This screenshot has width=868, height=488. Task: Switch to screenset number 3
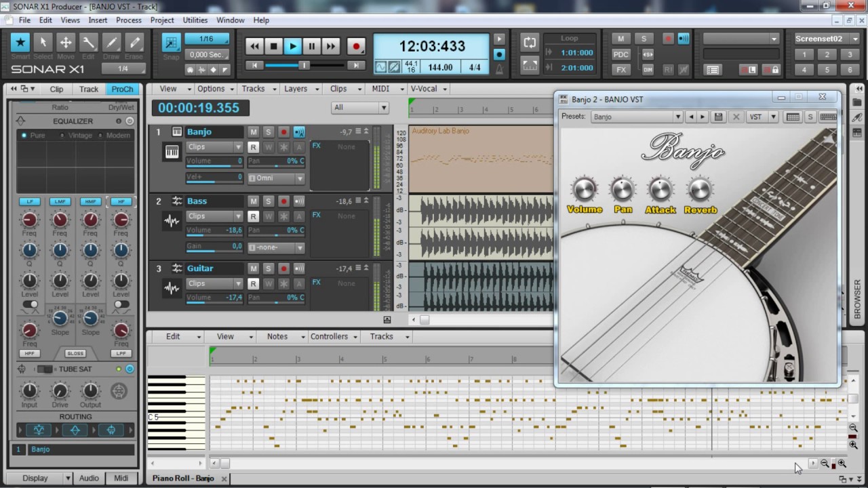point(850,55)
